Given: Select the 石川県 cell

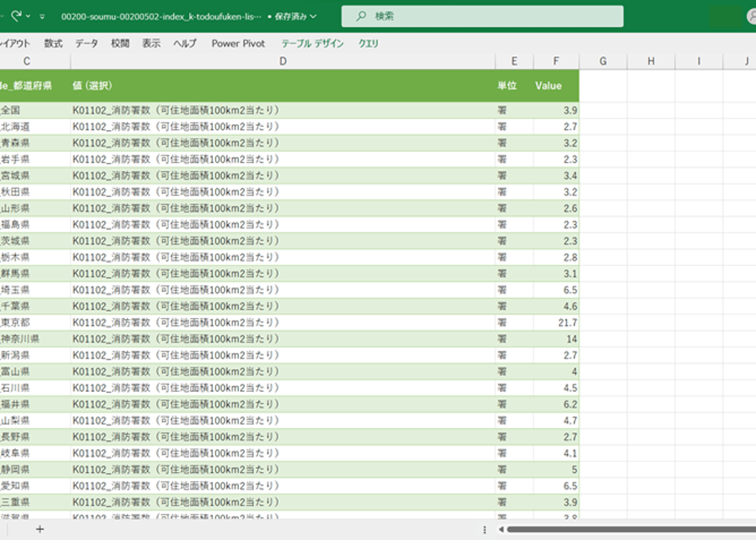Looking at the screenshot, I should click(x=35, y=388).
